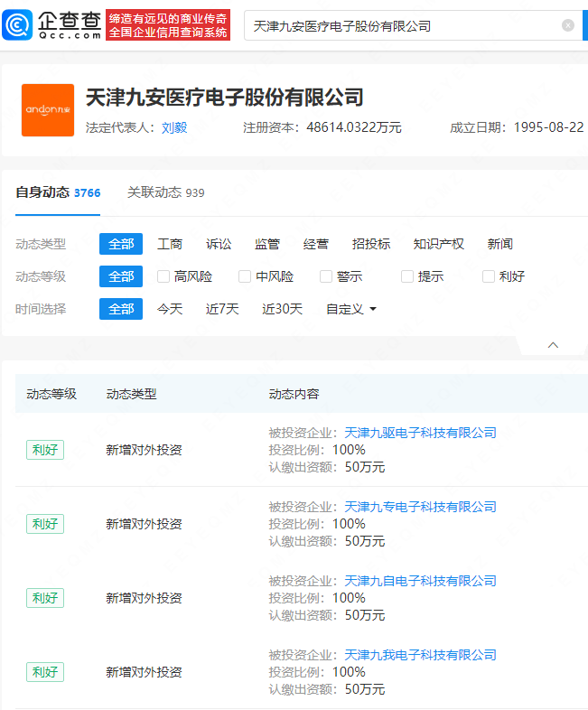Collapse the filter panel with up chevron

click(553, 345)
